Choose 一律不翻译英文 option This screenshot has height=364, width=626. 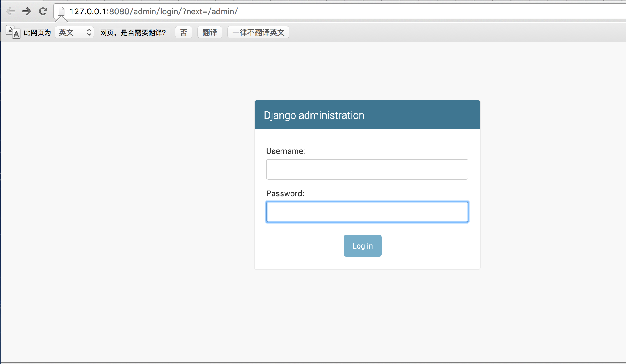[258, 32]
